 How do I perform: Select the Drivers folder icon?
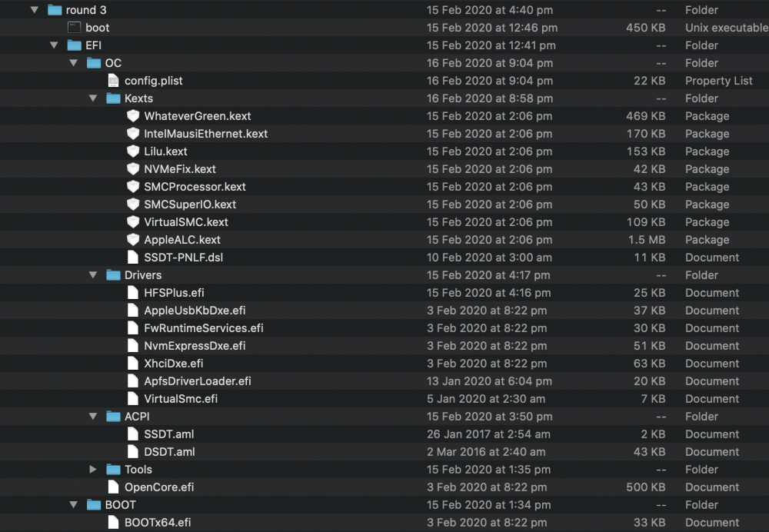[x=113, y=275]
